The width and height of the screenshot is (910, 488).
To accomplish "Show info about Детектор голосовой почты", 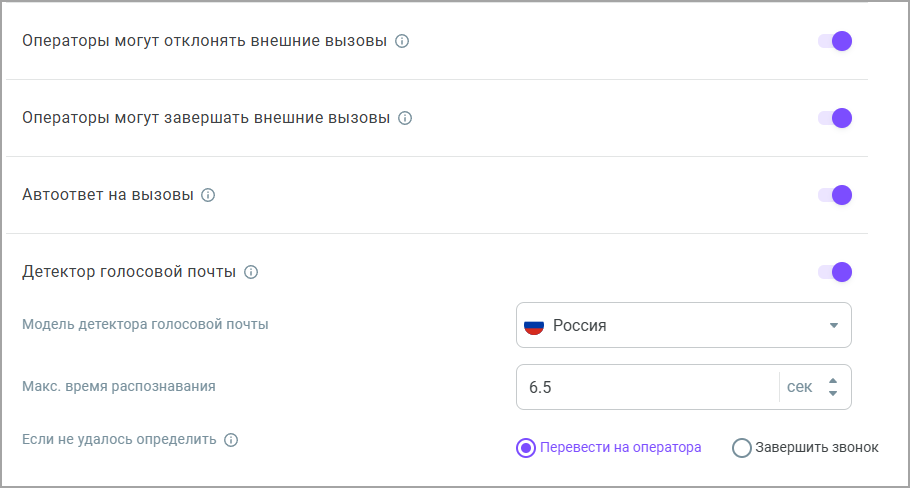I will coord(251,272).
